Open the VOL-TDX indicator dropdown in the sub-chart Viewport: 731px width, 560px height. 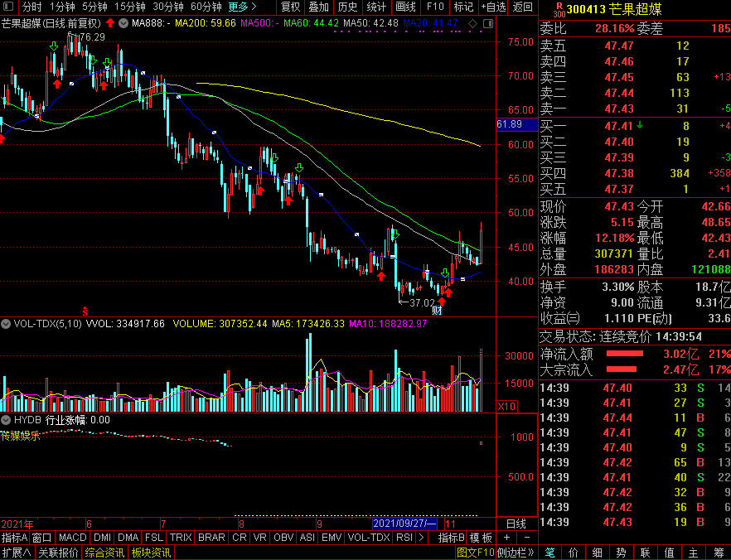pos(7,323)
